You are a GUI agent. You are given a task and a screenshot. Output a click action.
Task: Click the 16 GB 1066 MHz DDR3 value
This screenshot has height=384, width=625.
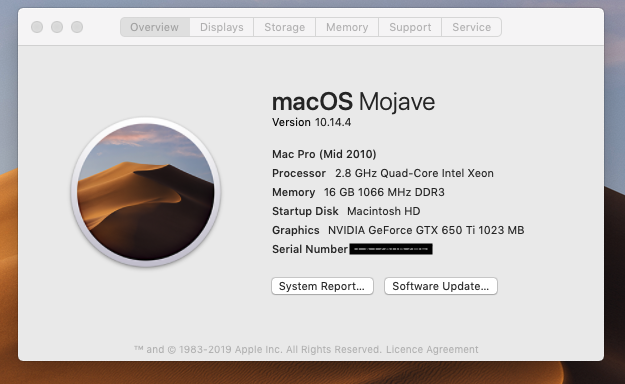tap(384, 192)
